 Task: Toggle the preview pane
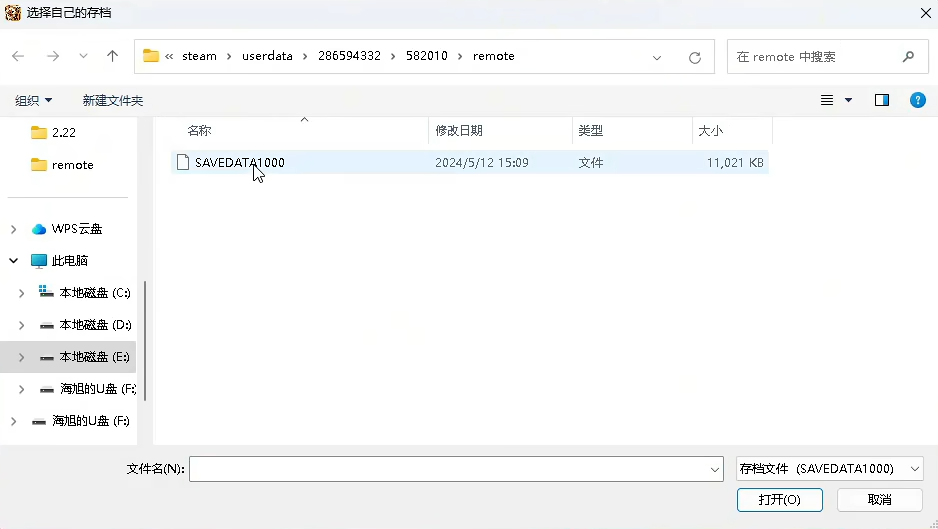point(882,100)
